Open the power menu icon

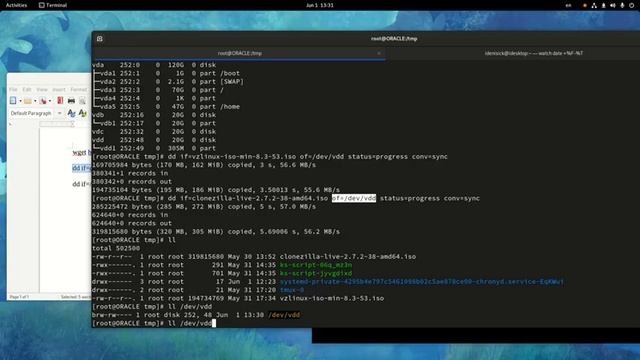pos(631,5)
